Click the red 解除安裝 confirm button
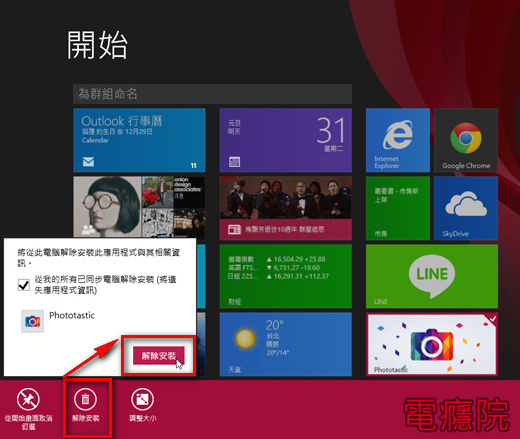Image resolution: width=520 pixels, height=439 pixels. pyautogui.click(x=159, y=356)
